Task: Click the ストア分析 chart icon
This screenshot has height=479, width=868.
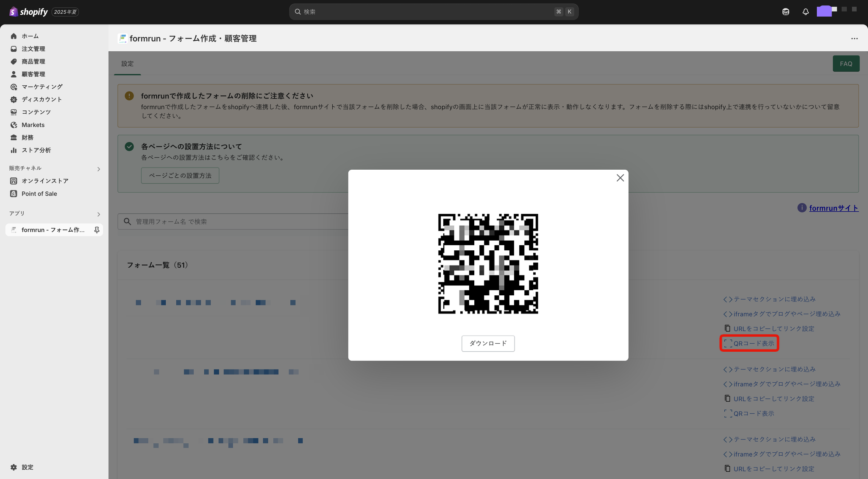Action: point(14,150)
